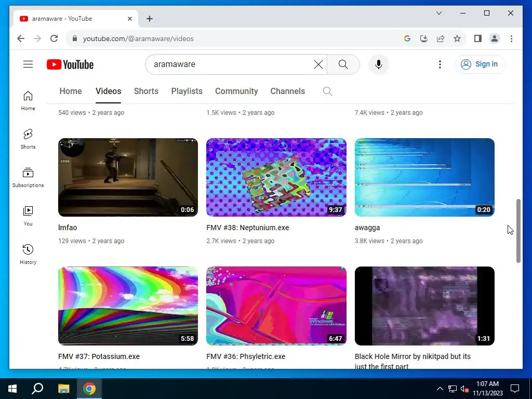This screenshot has width=532, height=399.
Task: Open the awagga video title
Action: [367, 228]
